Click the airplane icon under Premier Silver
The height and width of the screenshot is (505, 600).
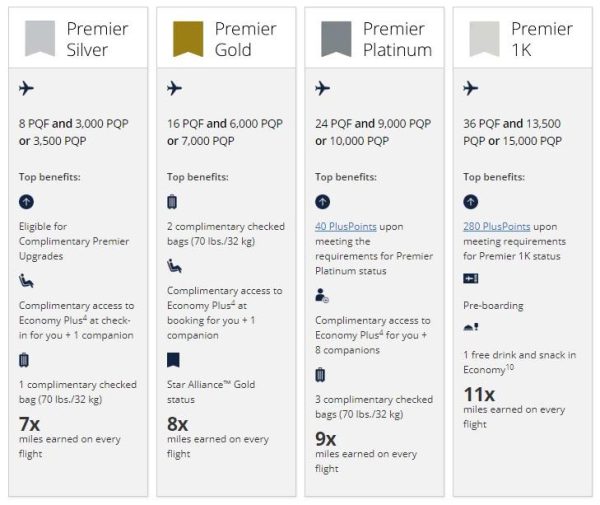click(x=27, y=89)
